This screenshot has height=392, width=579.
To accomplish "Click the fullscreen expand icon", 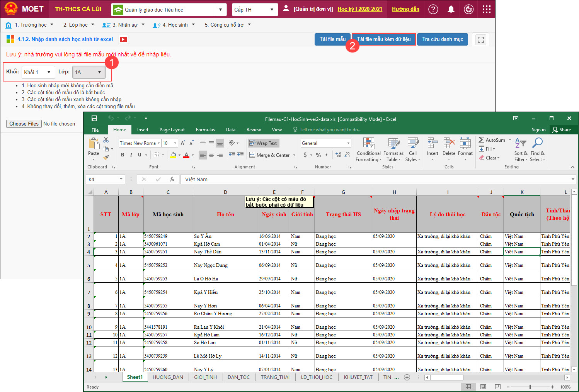I will tap(480, 39).
